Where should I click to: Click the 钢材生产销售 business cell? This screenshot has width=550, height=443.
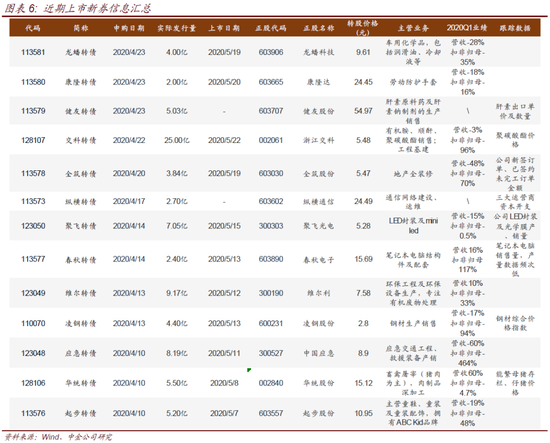coord(413,323)
